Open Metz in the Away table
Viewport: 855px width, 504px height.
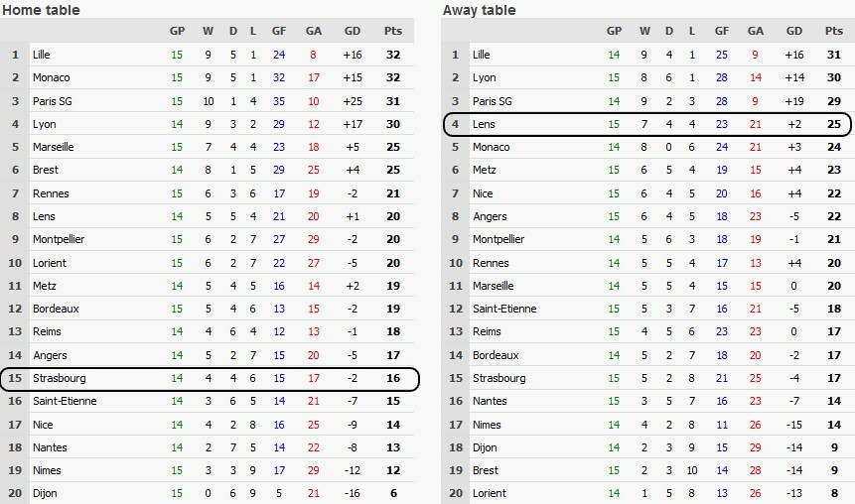click(485, 170)
